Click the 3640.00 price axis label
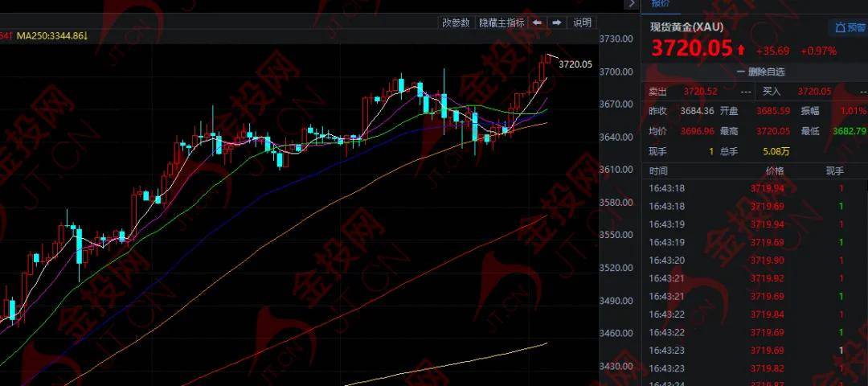 (x=616, y=137)
